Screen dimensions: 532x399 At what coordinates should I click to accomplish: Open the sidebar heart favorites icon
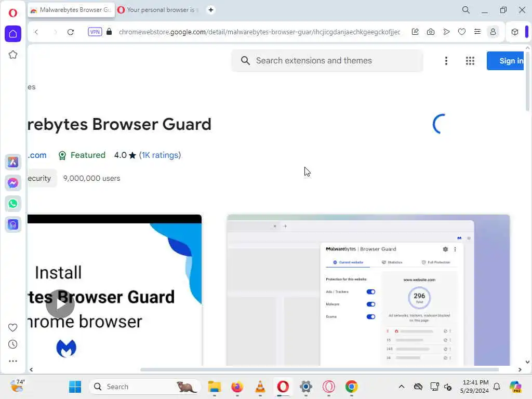12,327
